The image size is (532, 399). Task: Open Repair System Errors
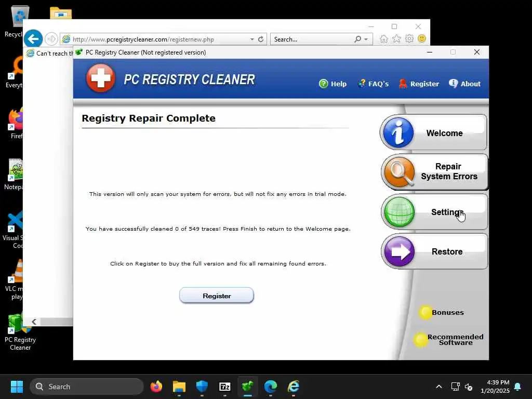pyautogui.click(x=434, y=171)
